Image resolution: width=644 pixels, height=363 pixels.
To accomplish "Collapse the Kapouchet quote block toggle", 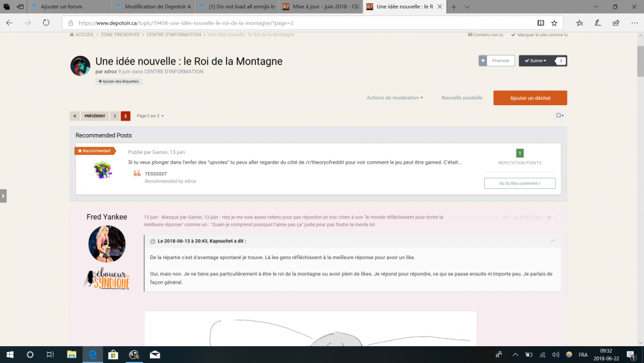I will (x=153, y=241).
